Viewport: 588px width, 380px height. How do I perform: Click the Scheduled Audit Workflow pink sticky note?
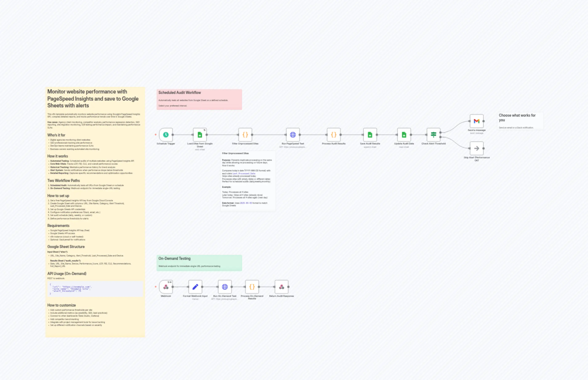(199, 99)
